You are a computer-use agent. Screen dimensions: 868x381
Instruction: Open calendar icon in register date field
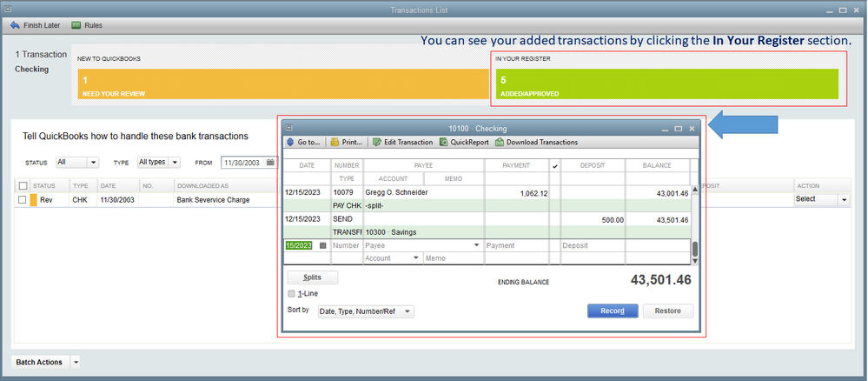click(323, 245)
